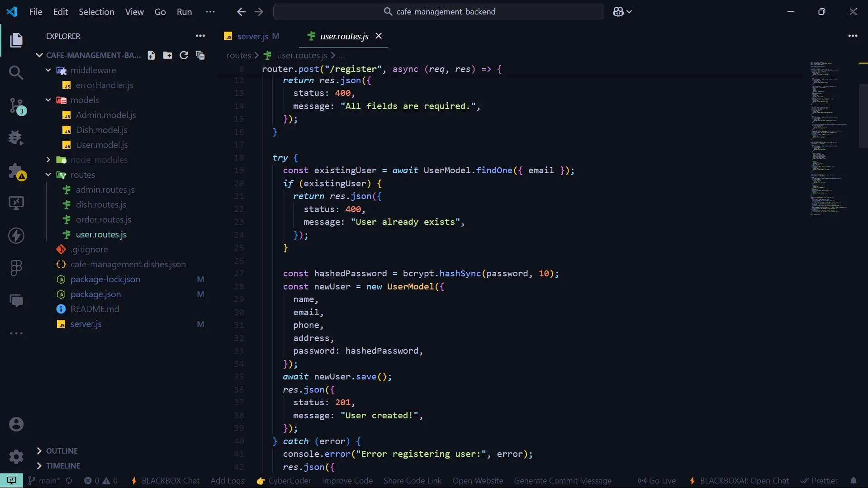This screenshot has height=488, width=868.
Task: Open Accounts menu icon
Action: [16, 424]
